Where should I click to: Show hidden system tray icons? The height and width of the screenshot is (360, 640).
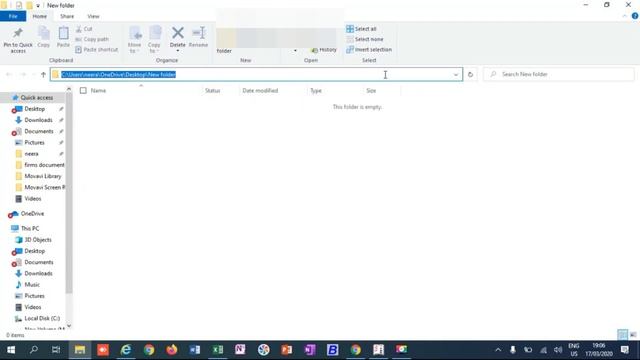[498, 350]
